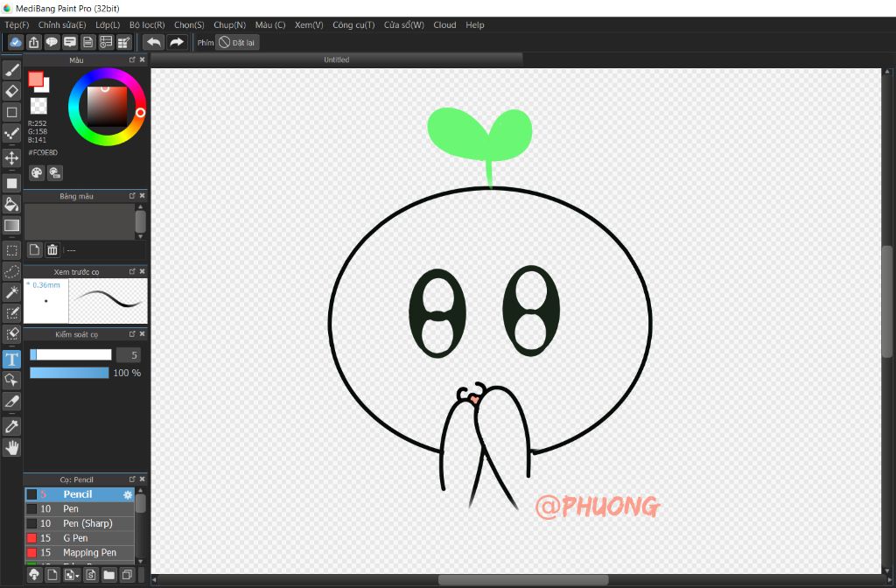Select the Dot pen tool
Viewport: 896px width, 588px height.
click(11, 134)
